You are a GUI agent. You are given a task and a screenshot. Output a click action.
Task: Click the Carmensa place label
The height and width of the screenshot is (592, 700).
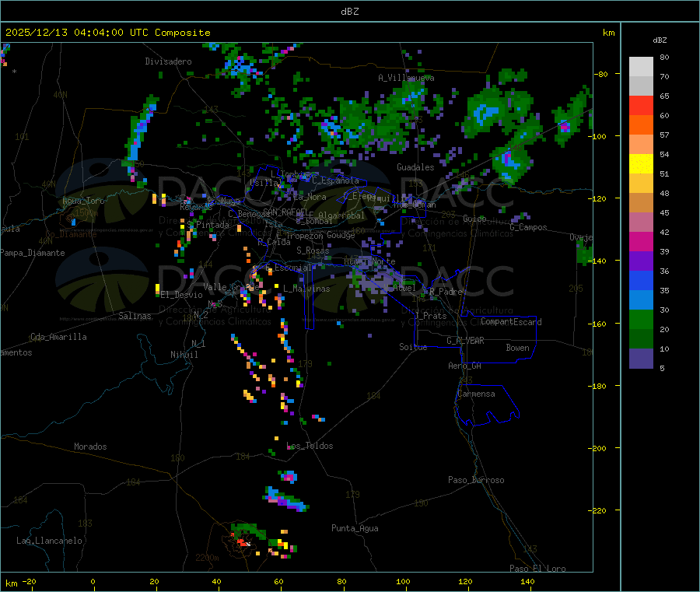point(476,394)
